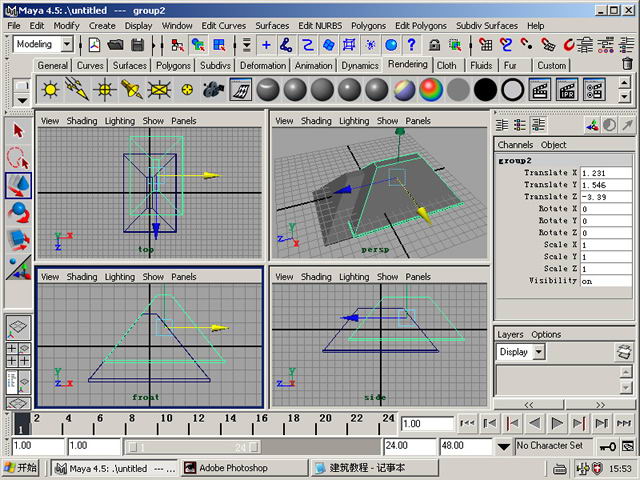The height and width of the screenshot is (480, 640).
Task: Click the Save Scene floppy icon
Action: point(137,45)
